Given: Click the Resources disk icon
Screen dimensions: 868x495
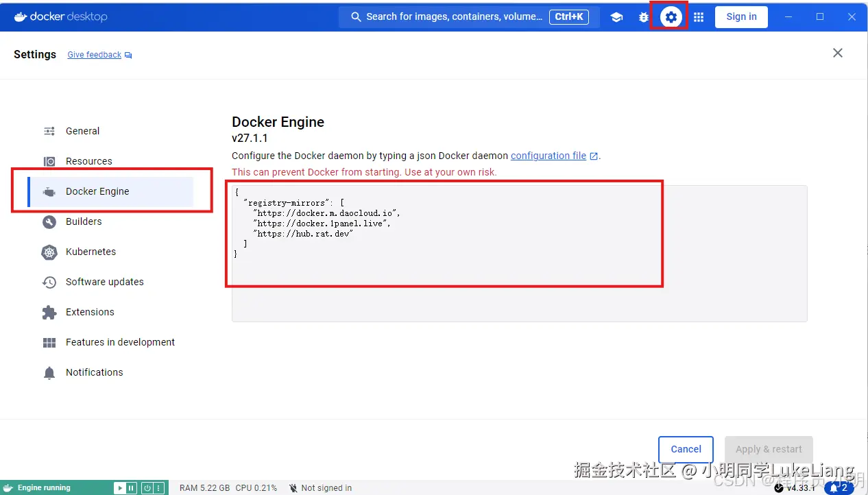Looking at the screenshot, I should point(49,161).
